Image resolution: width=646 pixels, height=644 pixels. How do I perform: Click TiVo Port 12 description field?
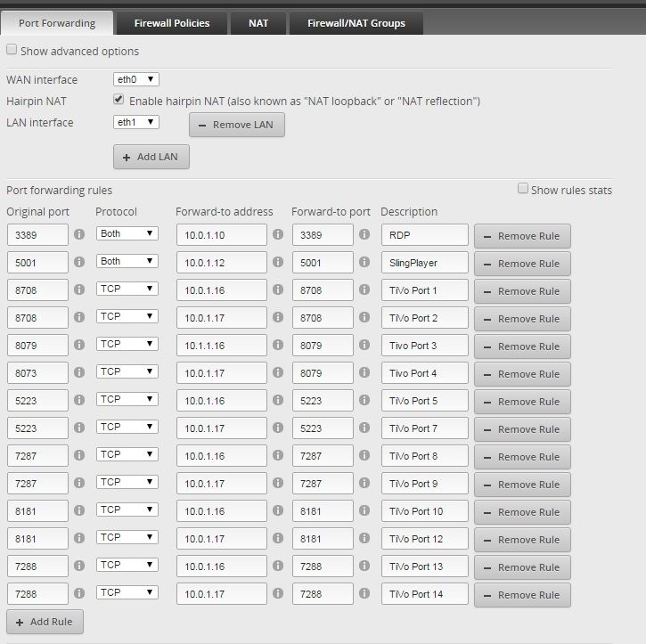(425, 538)
